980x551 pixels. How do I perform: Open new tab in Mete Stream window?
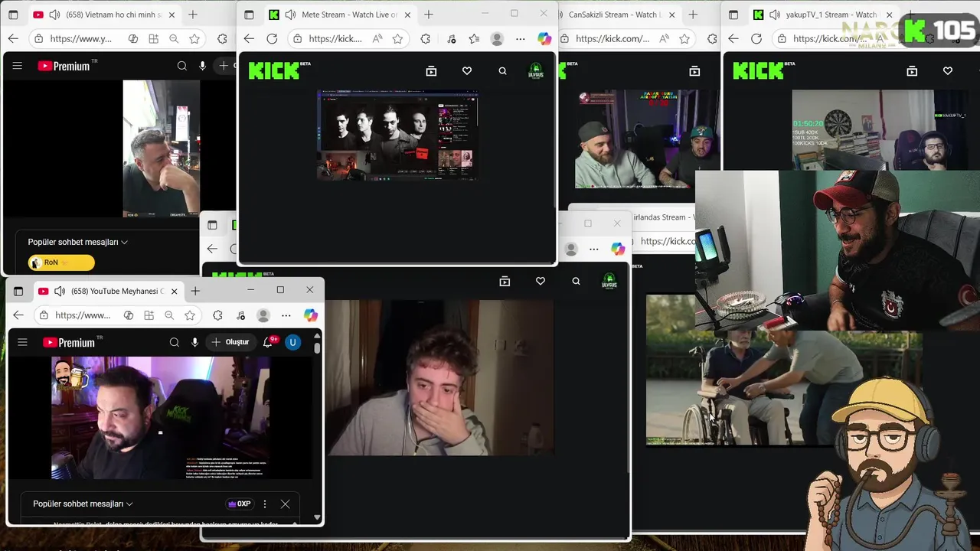(x=428, y=15)
